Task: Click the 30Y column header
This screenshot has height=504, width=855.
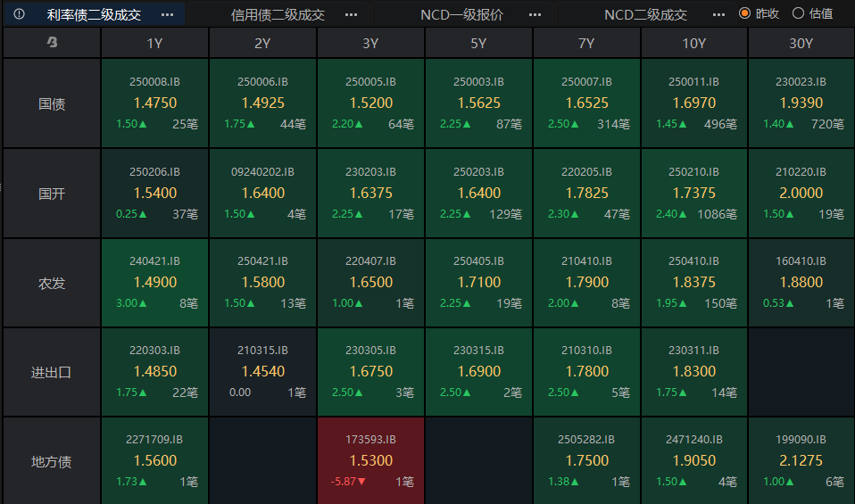Action: click(801, 43)
